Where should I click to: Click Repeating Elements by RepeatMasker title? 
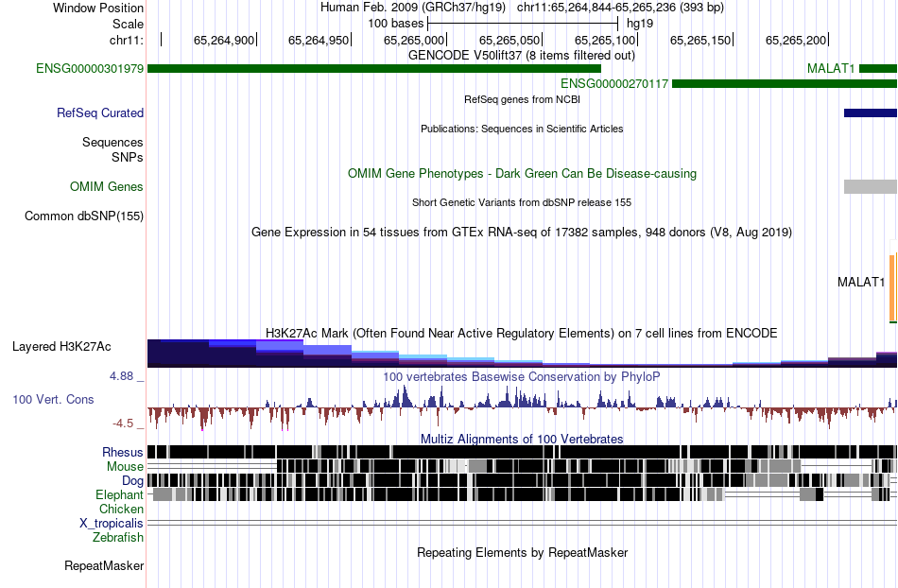click(x=522, y=552)
